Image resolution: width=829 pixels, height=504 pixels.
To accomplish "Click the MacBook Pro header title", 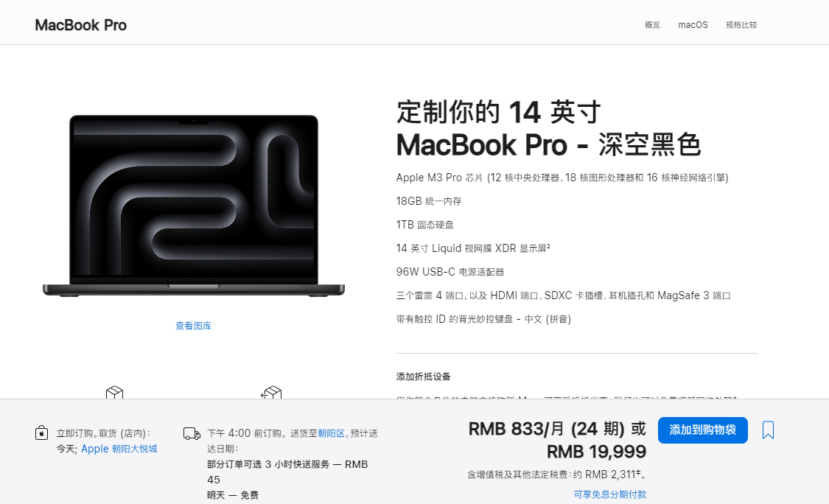I will (x=81, y=25).
